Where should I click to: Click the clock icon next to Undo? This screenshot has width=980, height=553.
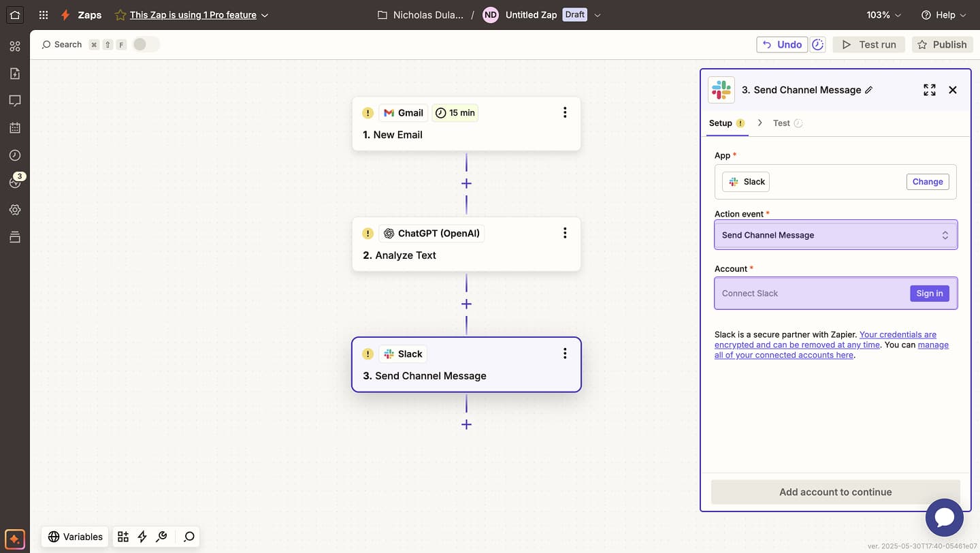tap(818, 44)
